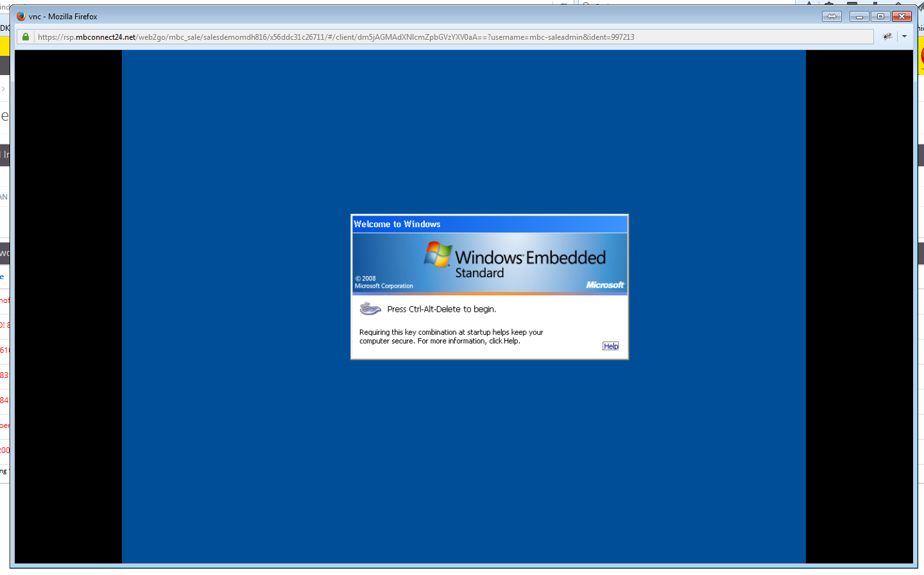
Task: Open the dropdown arrow right of the address bar
Action: pyautogui.click(x=904, y=37)
